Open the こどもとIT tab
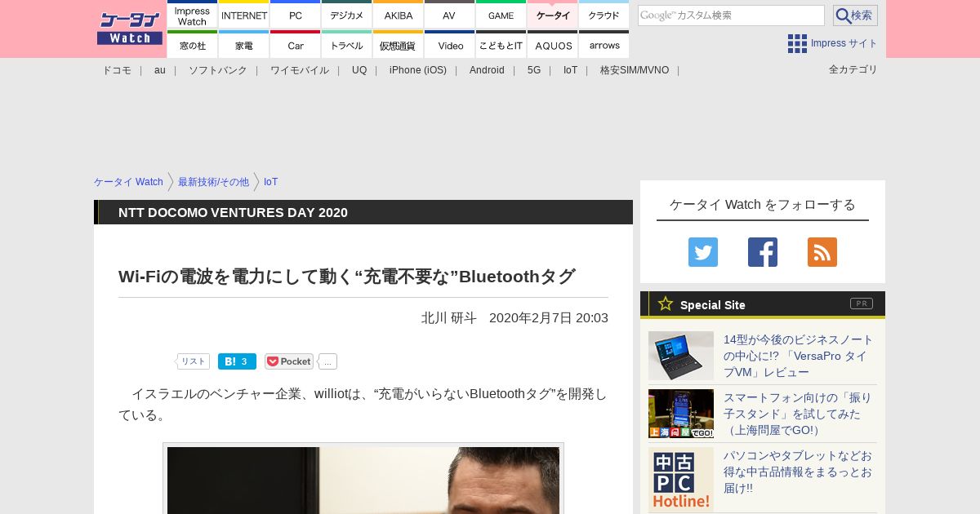 pos(501,45)
